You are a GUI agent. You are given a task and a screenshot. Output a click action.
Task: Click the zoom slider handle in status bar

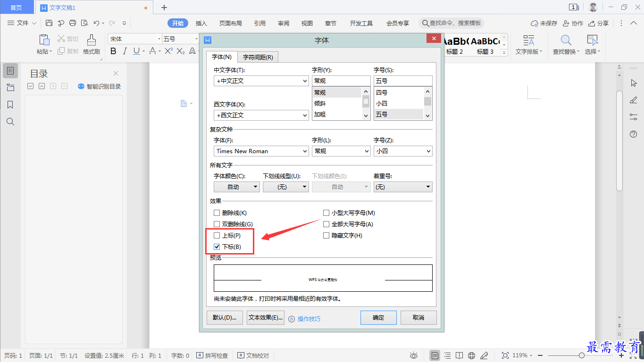click(582, 355)
